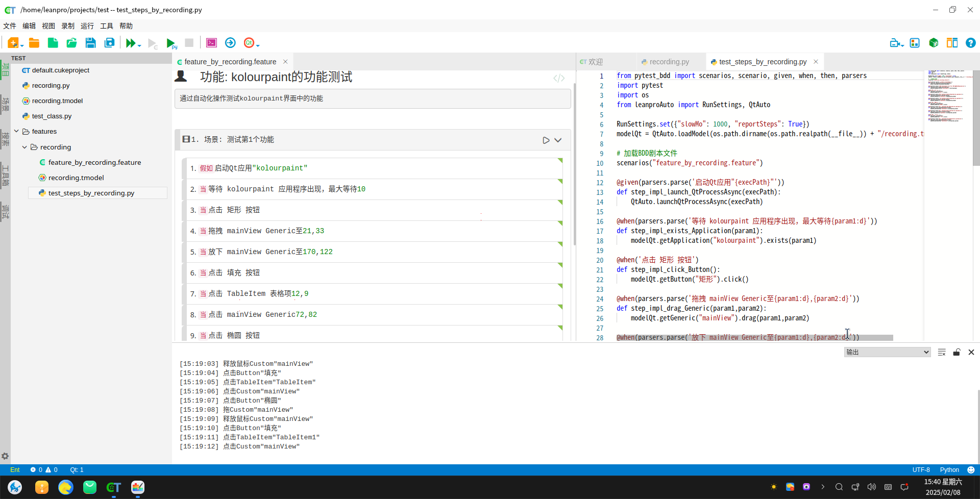Toggle output panel scroll lock icon

pyautogui.click(x=957, y=352)
